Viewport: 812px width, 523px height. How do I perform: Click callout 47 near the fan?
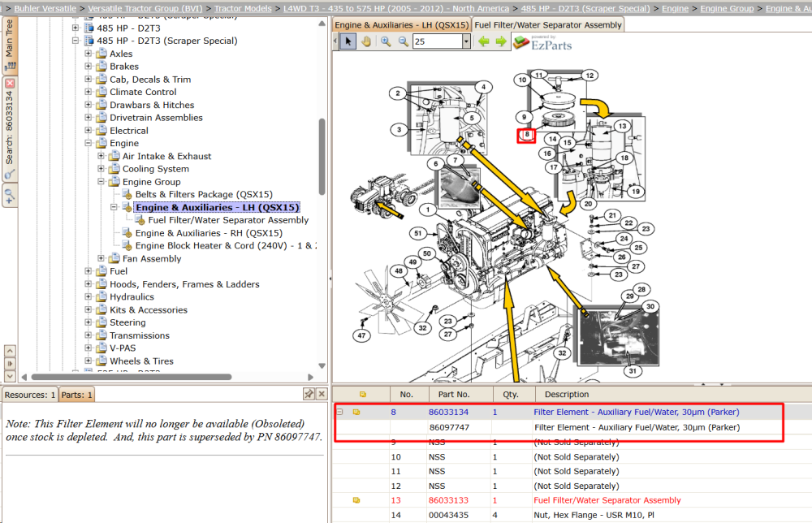tap(361, 335)
